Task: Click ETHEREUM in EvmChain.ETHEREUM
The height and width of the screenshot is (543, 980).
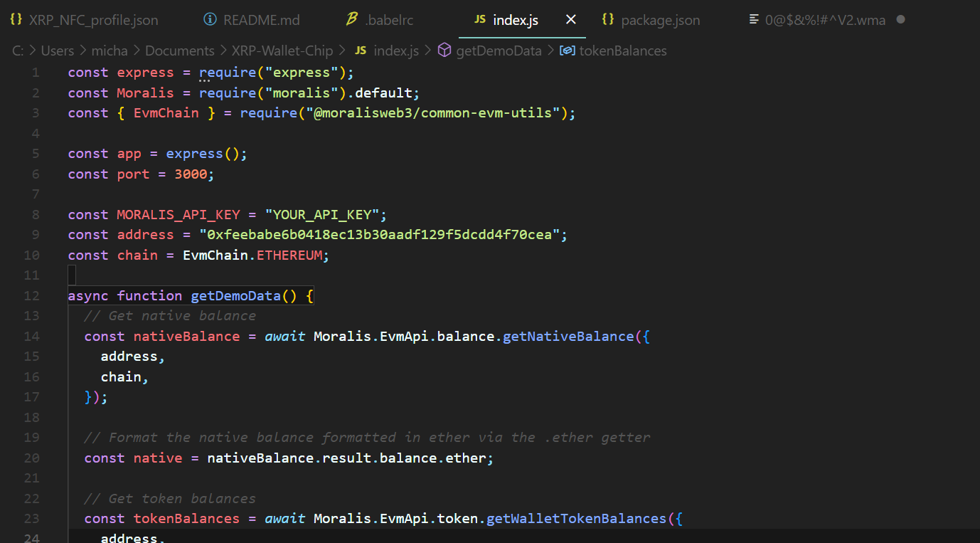Action: coord(289,255)
